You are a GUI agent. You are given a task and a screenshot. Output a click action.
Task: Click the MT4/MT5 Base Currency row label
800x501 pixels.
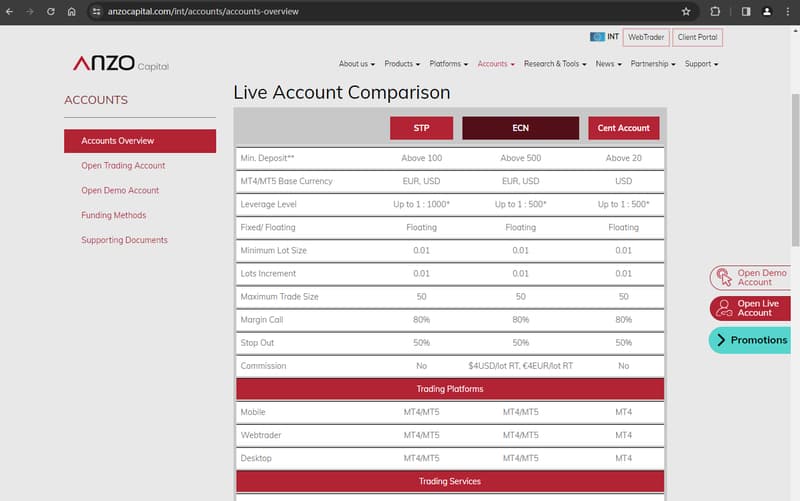[x=286, y=181]
